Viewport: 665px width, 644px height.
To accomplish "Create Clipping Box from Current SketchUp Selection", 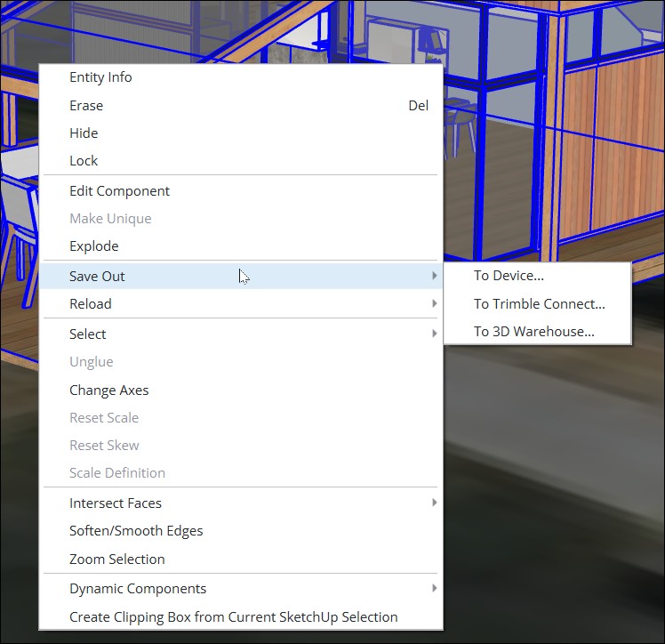I will coord(233,617).
